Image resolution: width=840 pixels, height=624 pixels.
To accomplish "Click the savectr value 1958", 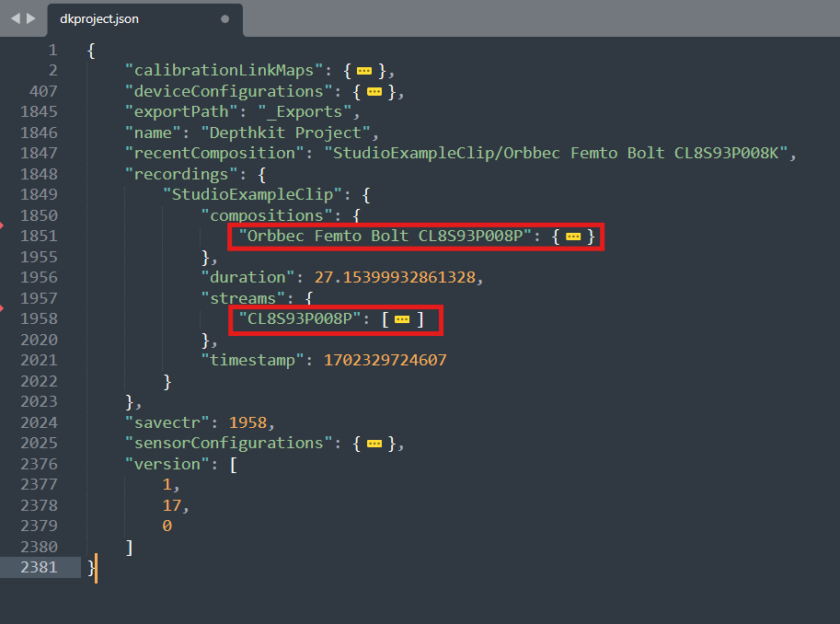I will click(247, 422).
